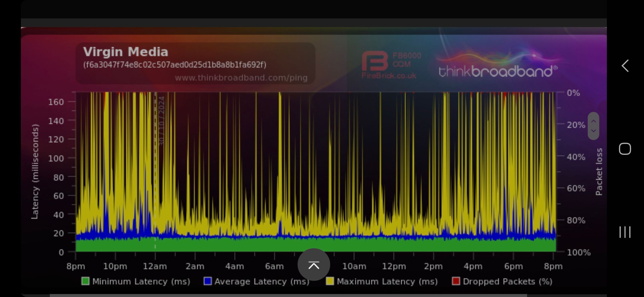Screen dimensions: 644x297
Task: Click the 160 latency axis label
Action: (56, 102)
